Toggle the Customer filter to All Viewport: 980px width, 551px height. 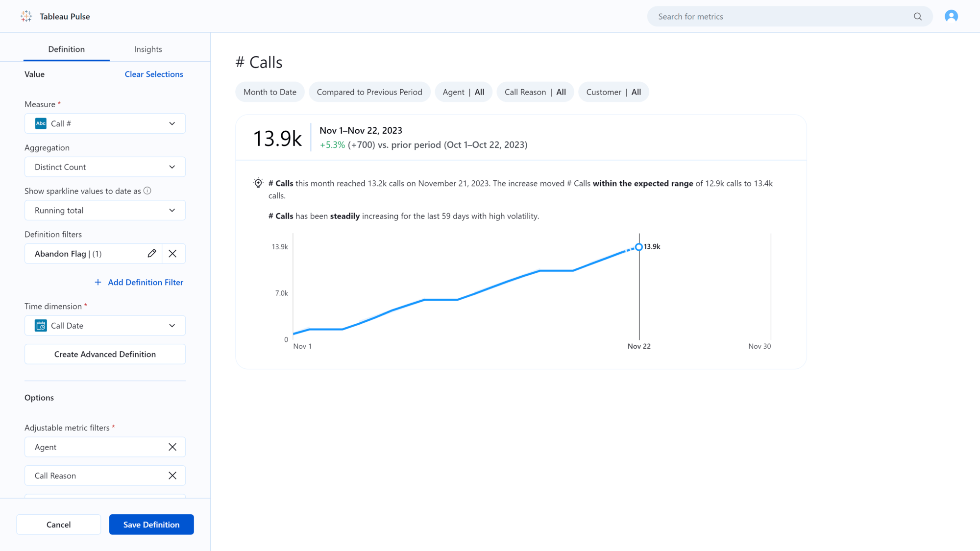pyautogui.click(x=613, y=92)
